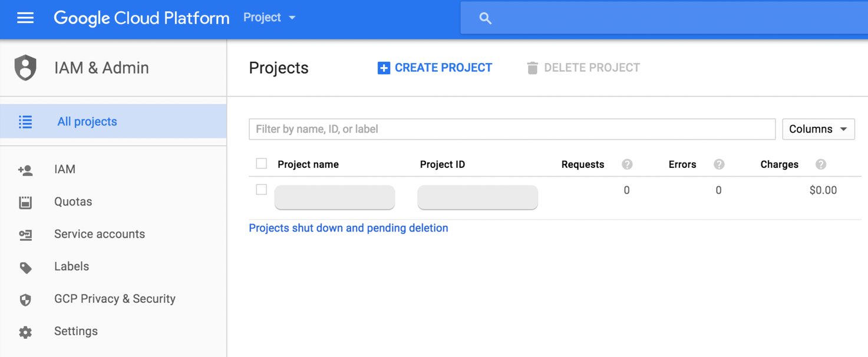Image resolution: width=868 pixels, height=357 pixels.
Task: Check the first project row checkbox
Action: click(262, 190)
